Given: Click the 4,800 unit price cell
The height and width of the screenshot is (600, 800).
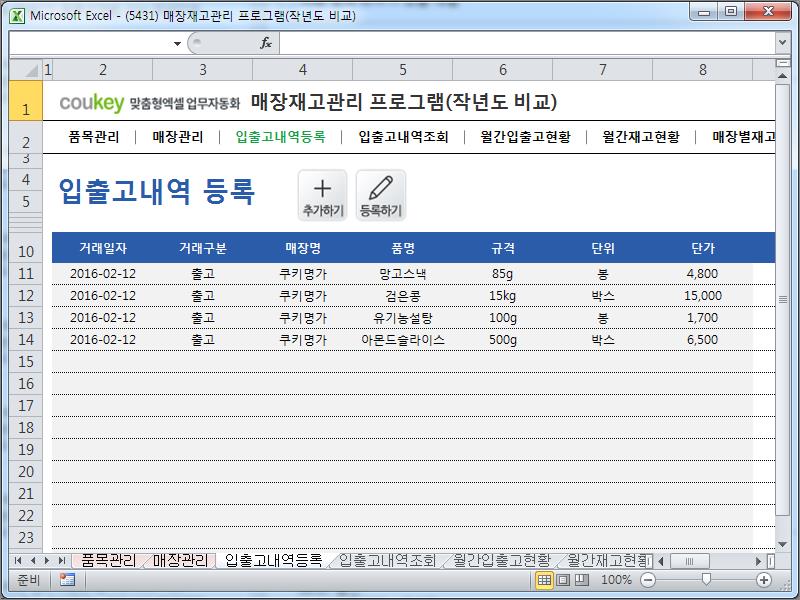Looking at the screenshot, I should 703,274.
